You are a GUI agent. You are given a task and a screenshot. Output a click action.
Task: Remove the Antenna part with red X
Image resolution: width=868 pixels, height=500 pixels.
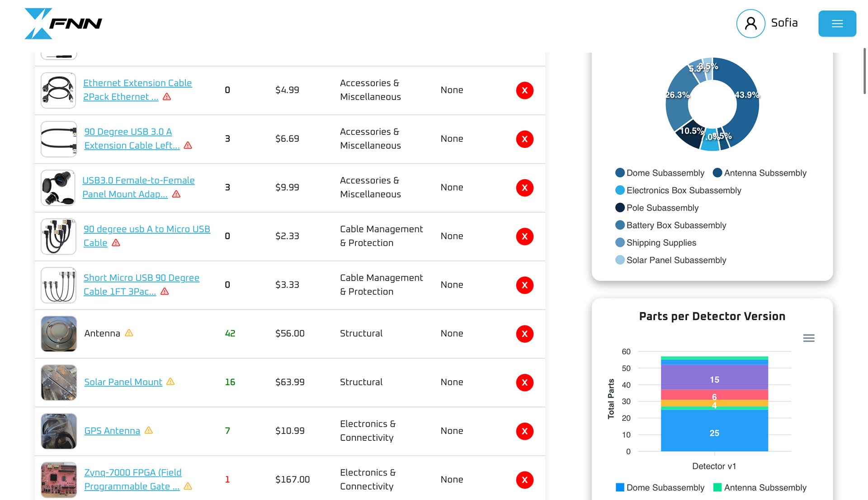point(524,334)
